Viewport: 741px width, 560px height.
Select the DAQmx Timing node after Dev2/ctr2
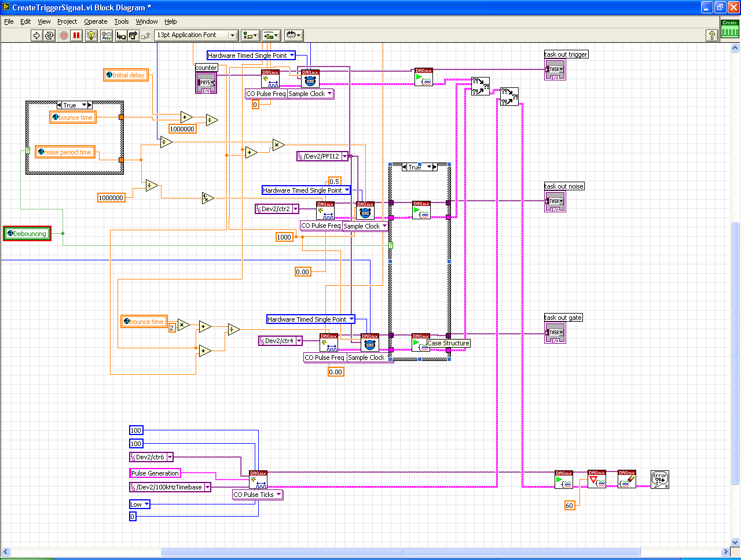click(365, 211)
